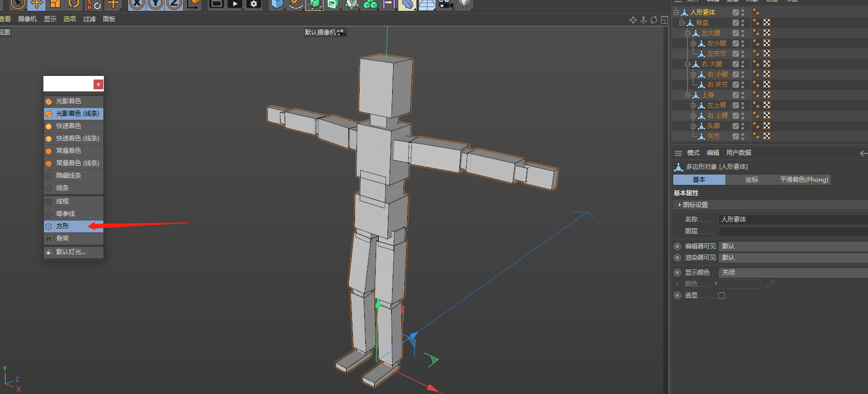Open the 显示 viewport menu
The image size is (868, 394).
pyautogui.click(x=50, y=19)
